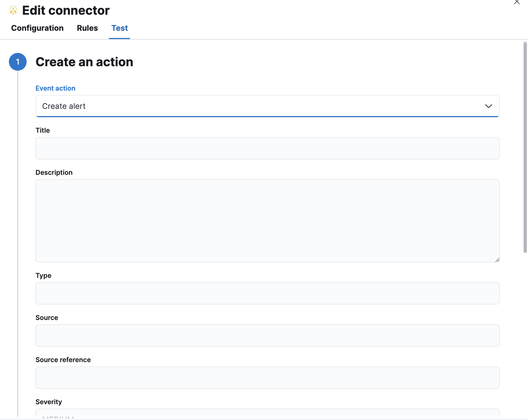Screen dimensions: 528x420
Task: Switch to the Configuration tab
Action: [37, 28]
